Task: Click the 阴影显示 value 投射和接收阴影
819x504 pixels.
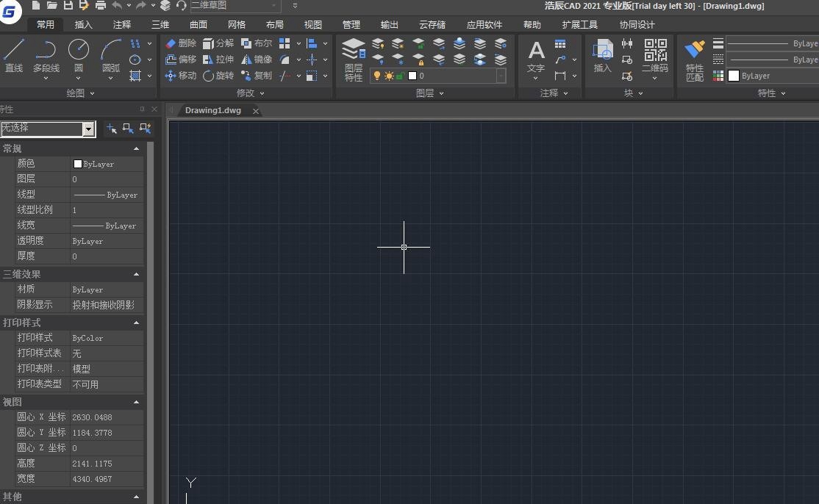Action: (107, 305)
